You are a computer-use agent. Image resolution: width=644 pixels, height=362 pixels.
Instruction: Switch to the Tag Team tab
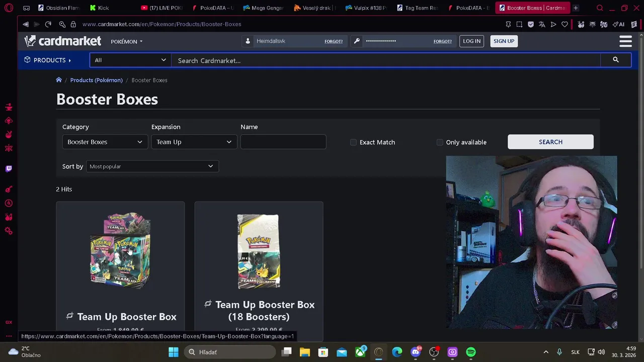coord(417,8)
